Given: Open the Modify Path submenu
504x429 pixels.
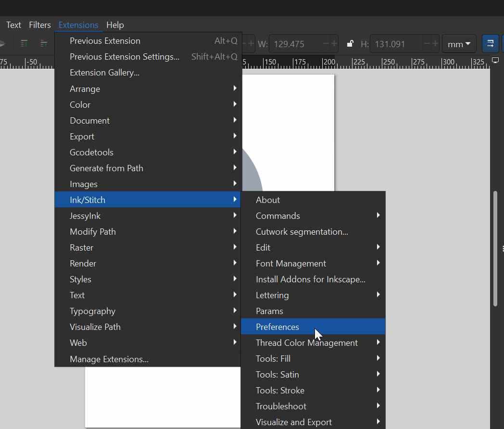Looking at the screenshot, I should pos(148,231).
